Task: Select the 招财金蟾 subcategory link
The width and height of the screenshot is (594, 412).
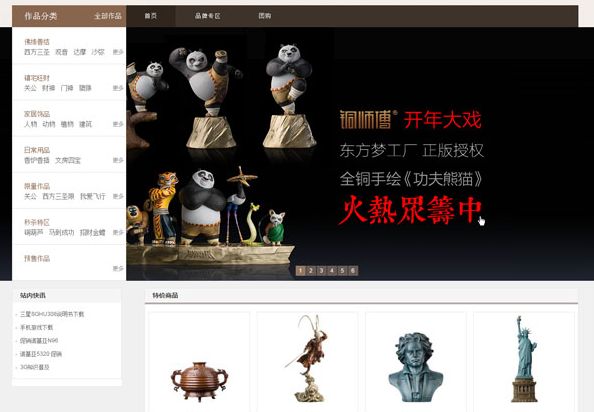Action: tap(92, 232)
